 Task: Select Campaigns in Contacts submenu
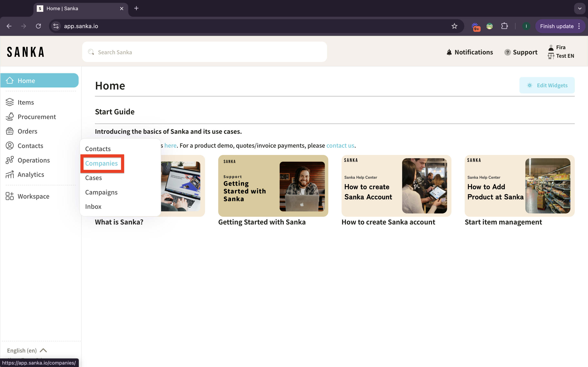[x=101, y=192]
